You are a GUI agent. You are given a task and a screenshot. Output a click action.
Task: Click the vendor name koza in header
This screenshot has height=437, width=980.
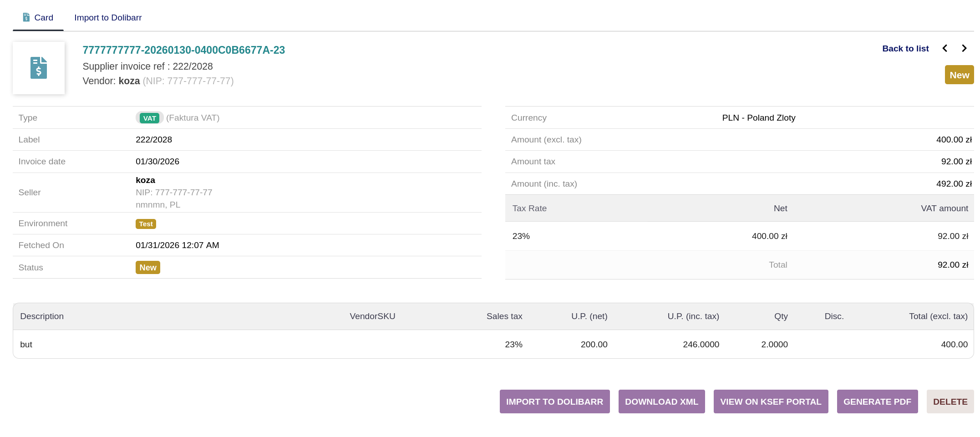click(x=129, y=81)
